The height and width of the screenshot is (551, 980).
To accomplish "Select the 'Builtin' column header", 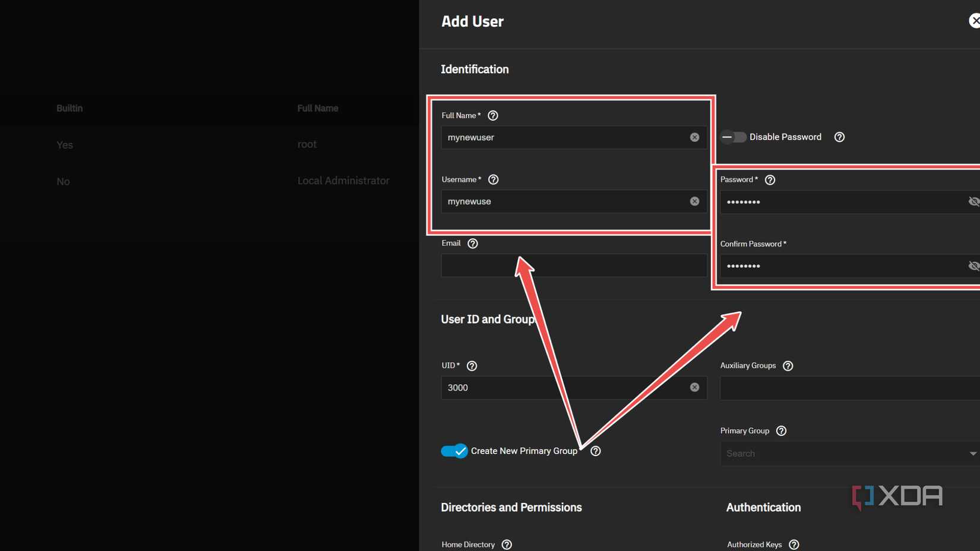I will [69, 108].
